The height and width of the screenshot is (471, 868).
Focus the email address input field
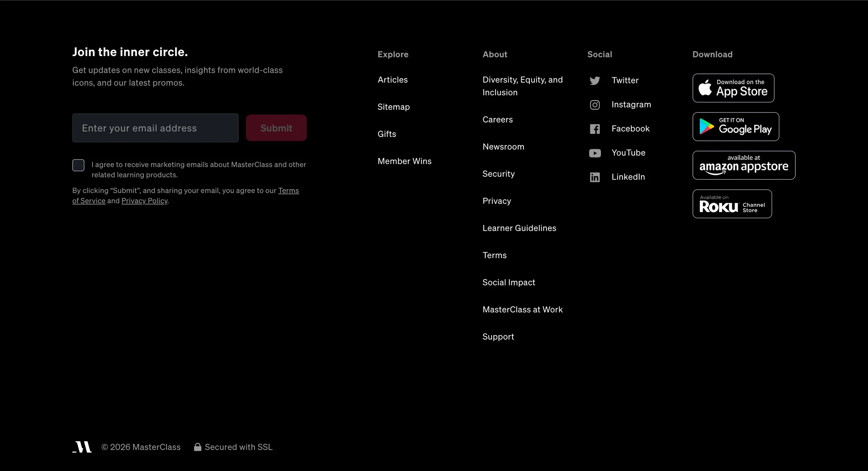coord(155,128)
